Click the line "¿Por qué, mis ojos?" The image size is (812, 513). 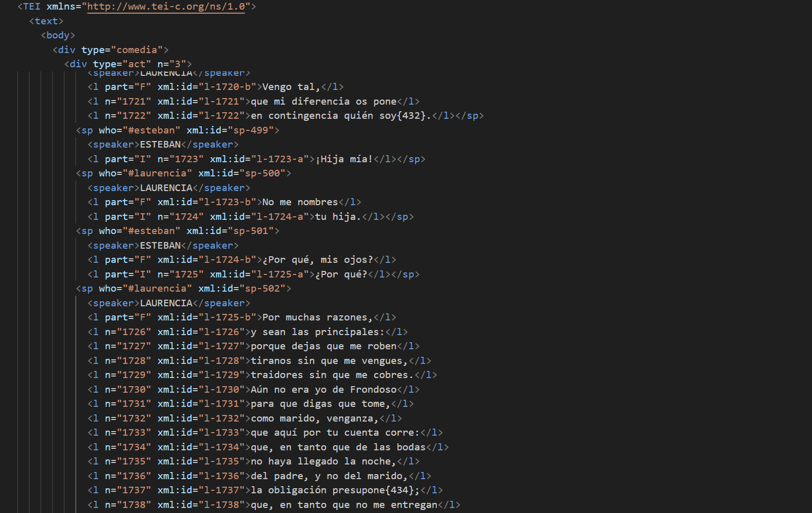click(x=242, y=260)
